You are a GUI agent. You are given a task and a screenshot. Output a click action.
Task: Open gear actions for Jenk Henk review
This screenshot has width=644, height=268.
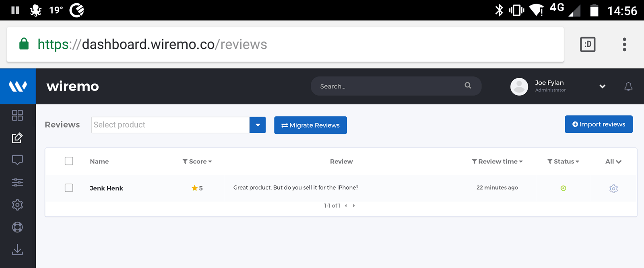[x=613, y=188]
